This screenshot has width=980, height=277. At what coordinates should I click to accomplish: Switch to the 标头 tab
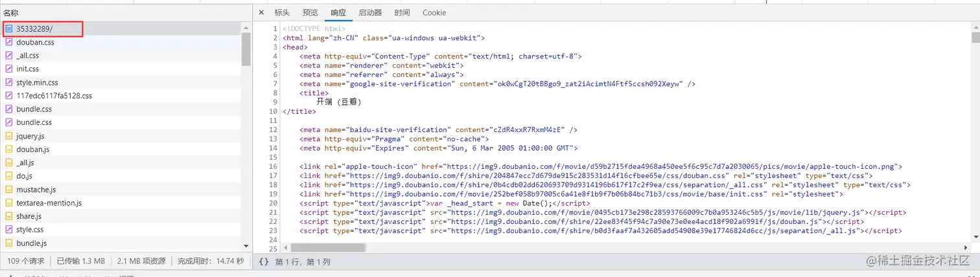(x=282, y=13)
